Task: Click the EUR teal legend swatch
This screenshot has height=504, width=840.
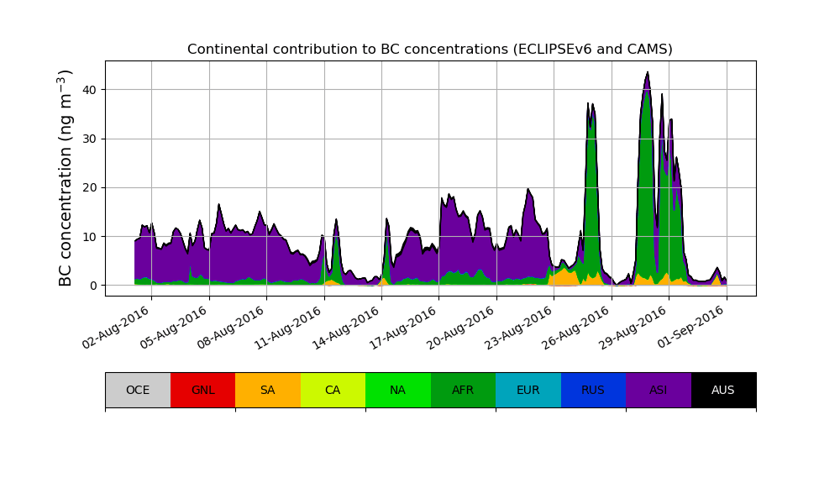Action: pos(528,390)
